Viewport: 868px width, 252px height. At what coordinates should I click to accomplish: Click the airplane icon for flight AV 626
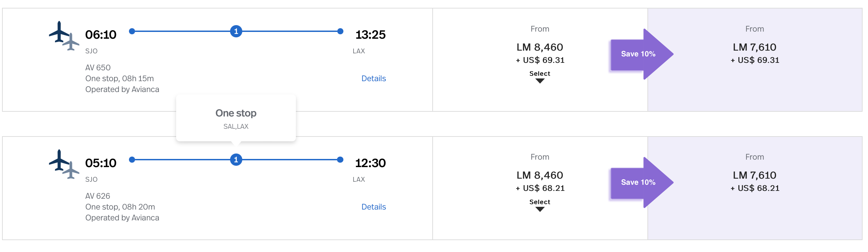[64, 164]
